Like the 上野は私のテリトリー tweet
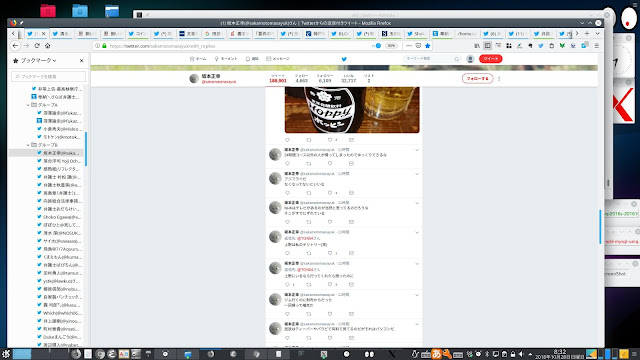 coord(330,253)
